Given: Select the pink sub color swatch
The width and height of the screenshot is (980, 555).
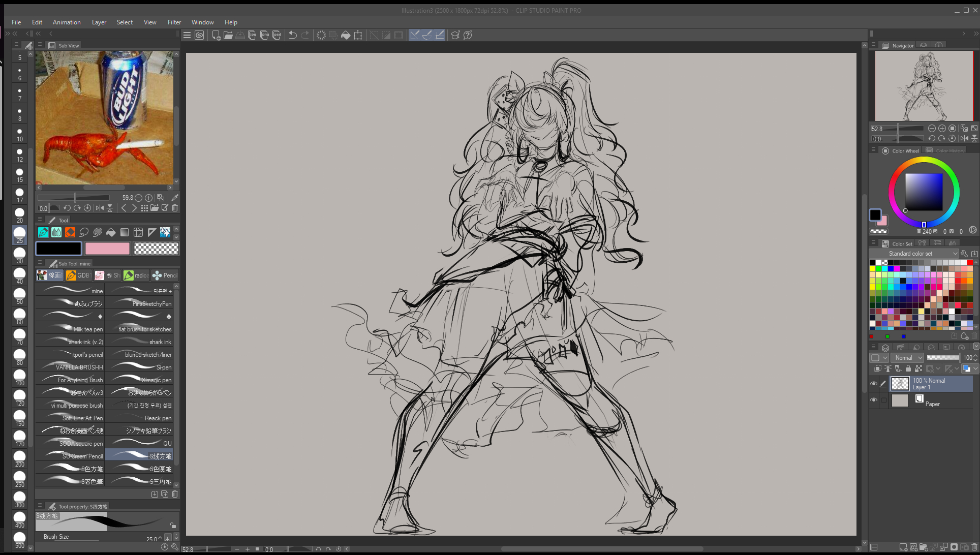Looking at the screenshot, I should (107, 249).
